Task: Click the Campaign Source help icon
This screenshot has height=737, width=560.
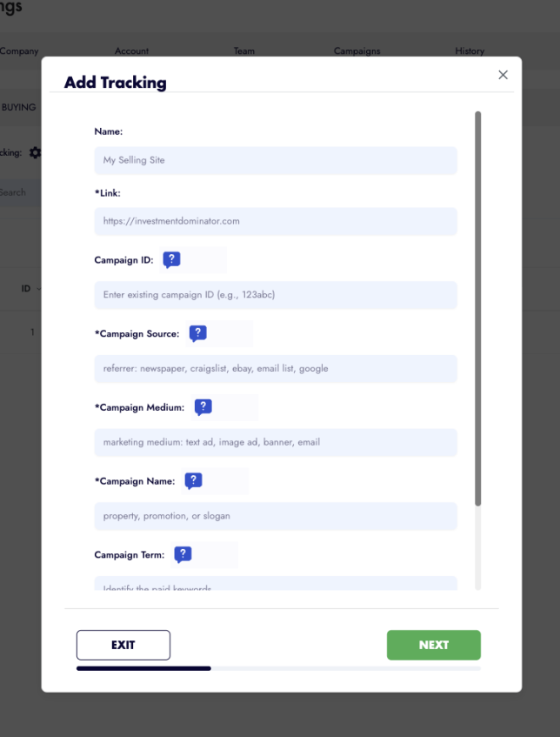Action: (198, 333)
